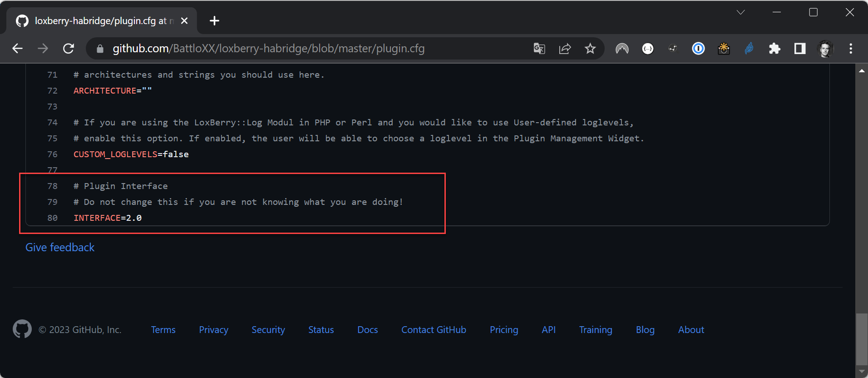This screenshot has height=378, width=868.
Task: Open Contact GitHub footer link
Action: click(x=434, y=330)
